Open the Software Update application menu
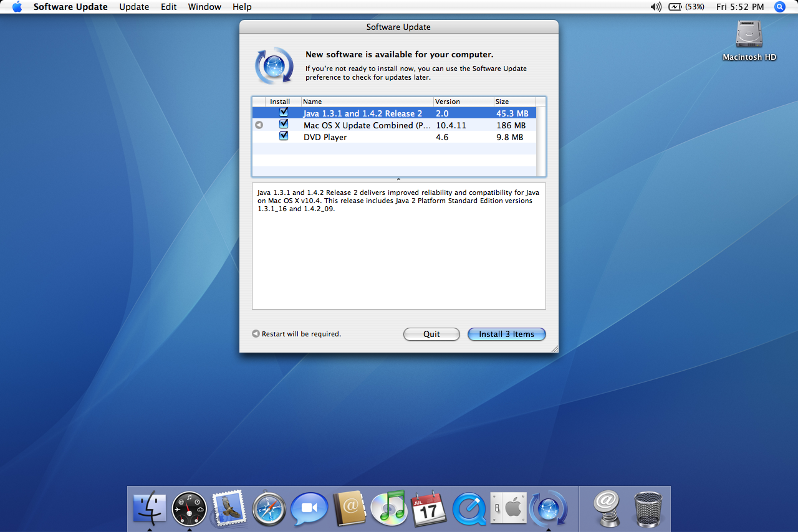 click(x=70, y=7)
